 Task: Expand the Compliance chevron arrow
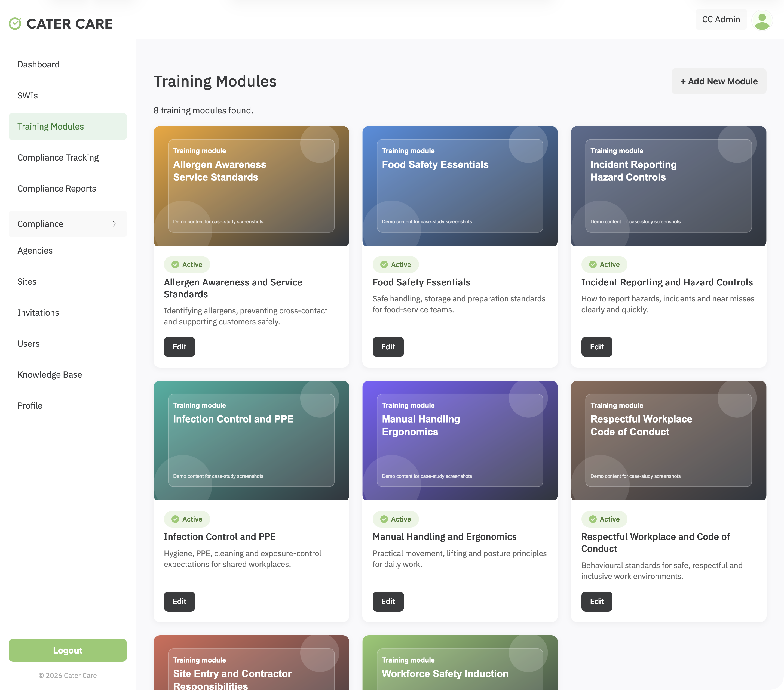114,224
